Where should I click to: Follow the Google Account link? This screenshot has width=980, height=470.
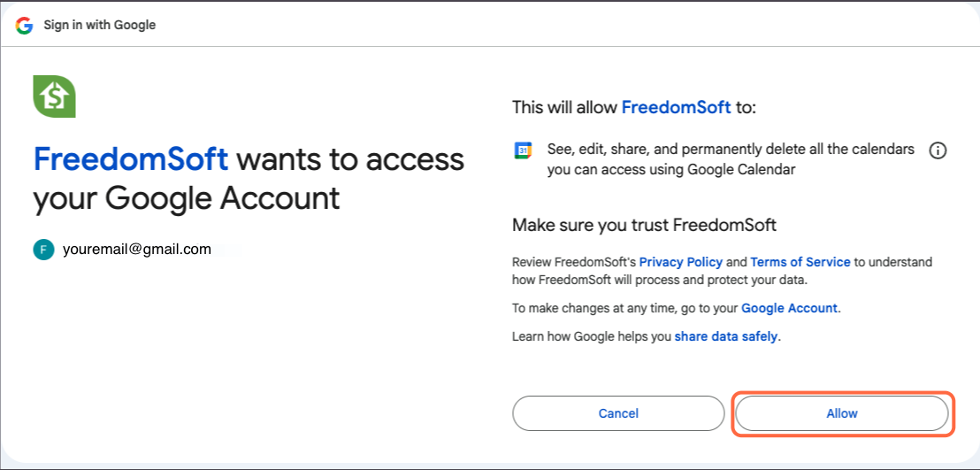click(x=789, y=308)
